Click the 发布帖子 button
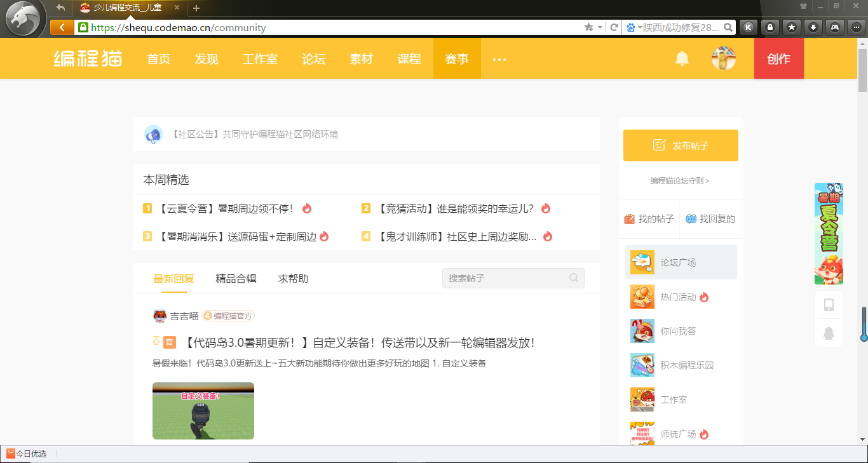The image size is (868, 463). click(x=681, y=145)
